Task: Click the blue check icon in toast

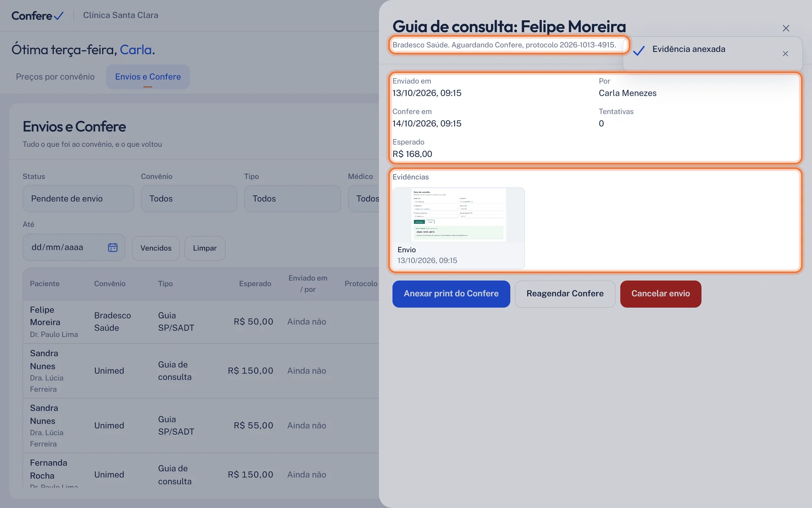Action: 639,50
